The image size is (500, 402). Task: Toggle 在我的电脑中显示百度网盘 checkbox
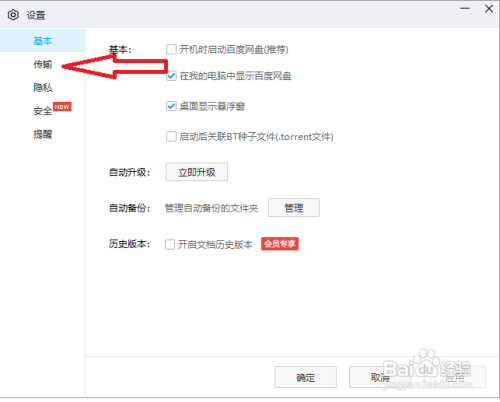[x=171, y=76]
